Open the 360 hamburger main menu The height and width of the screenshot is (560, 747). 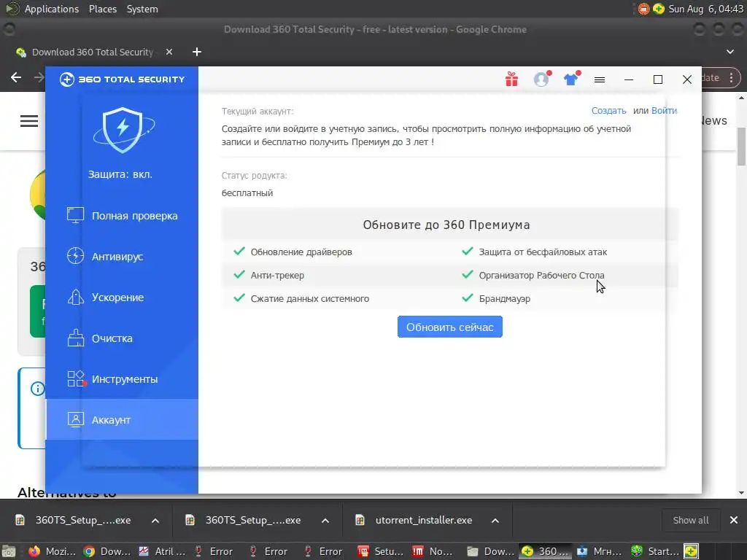[x=600, y=79]
